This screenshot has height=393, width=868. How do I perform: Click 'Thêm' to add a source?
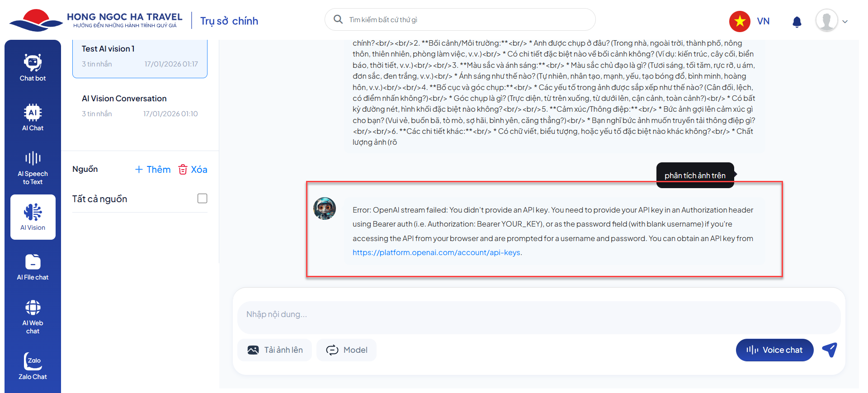[153, 170]
